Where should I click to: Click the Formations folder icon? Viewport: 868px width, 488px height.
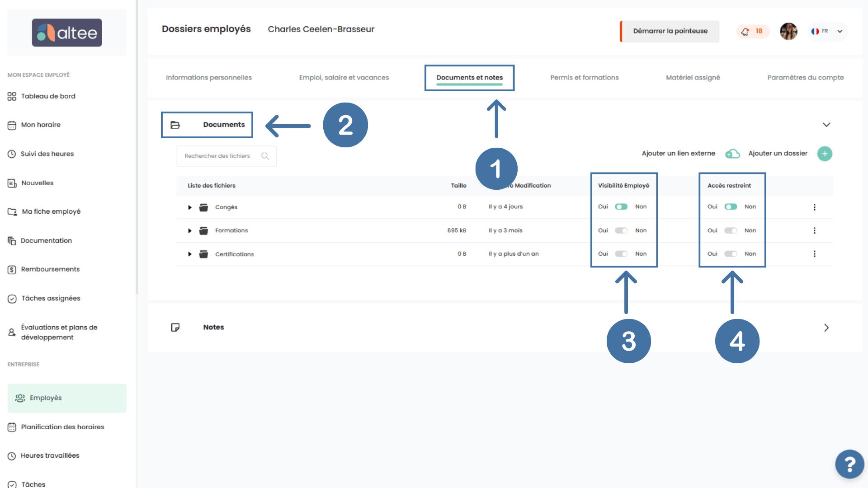click(x=204, y=231)
